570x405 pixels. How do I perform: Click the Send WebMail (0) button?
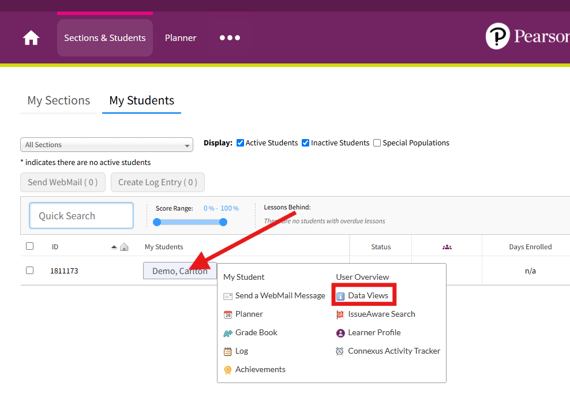pyautogui.click(x=63, y=182)
